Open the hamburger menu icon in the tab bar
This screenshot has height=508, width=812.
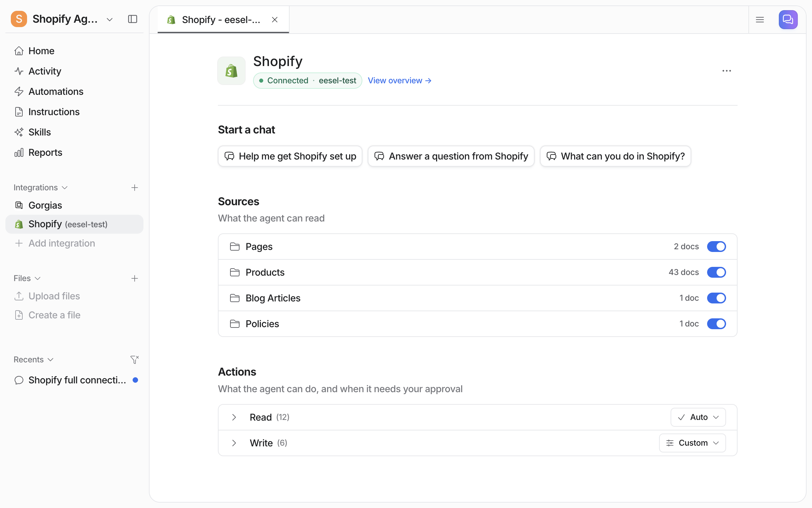[x=760, y=20]
